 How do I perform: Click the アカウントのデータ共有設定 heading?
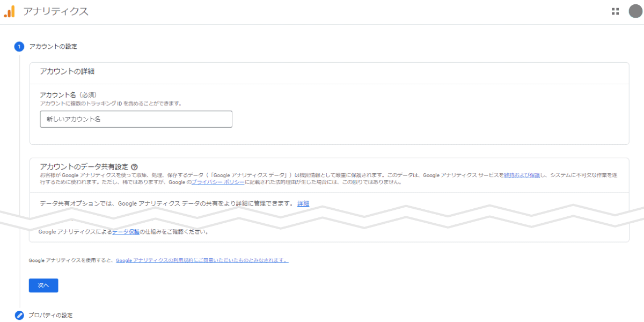click(x=84, y=167)
